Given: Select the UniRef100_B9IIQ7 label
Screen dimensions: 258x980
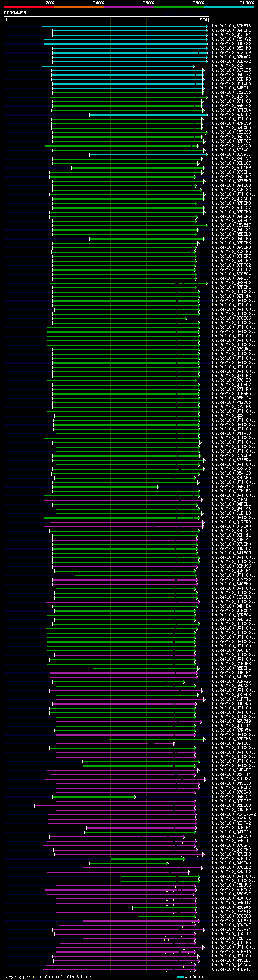Looking at the screenshot, I should 231,744.
